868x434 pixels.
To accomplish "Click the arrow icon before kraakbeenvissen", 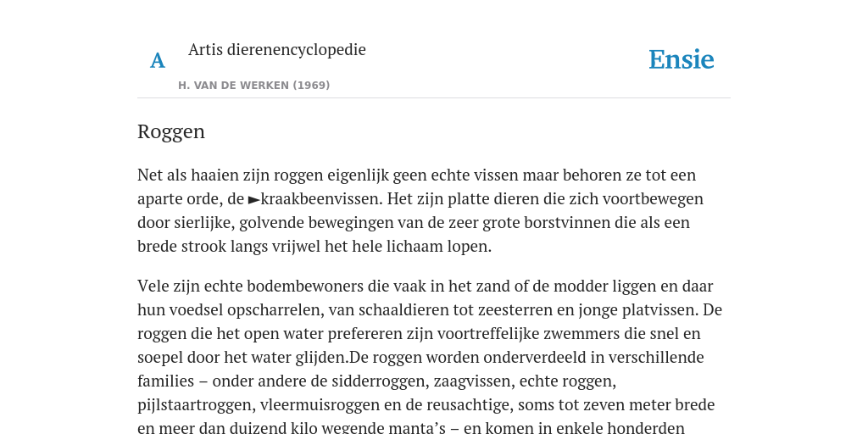I will point(253,199).
